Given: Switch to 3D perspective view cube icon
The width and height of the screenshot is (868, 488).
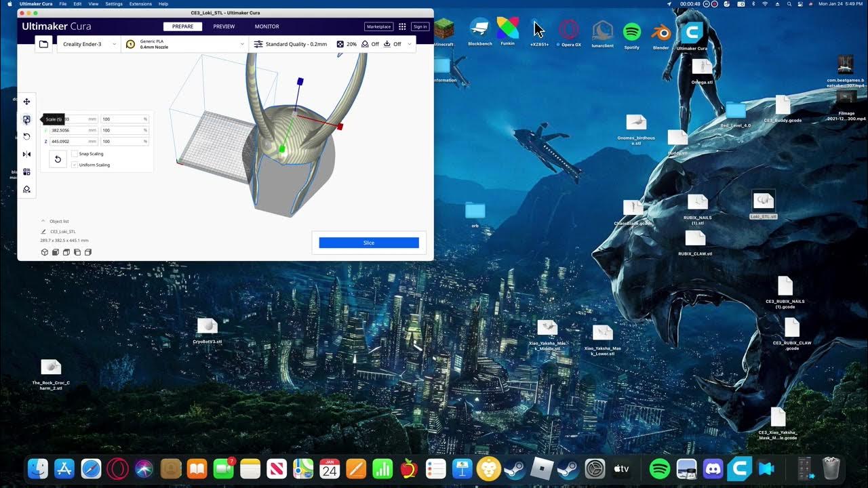Looking at the screenshot, I should 44,252.
